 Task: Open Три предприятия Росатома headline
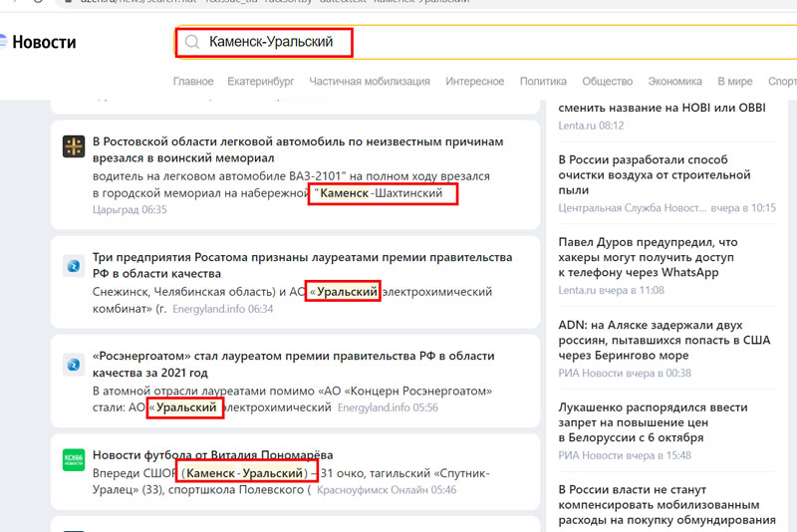pos(303,265)
